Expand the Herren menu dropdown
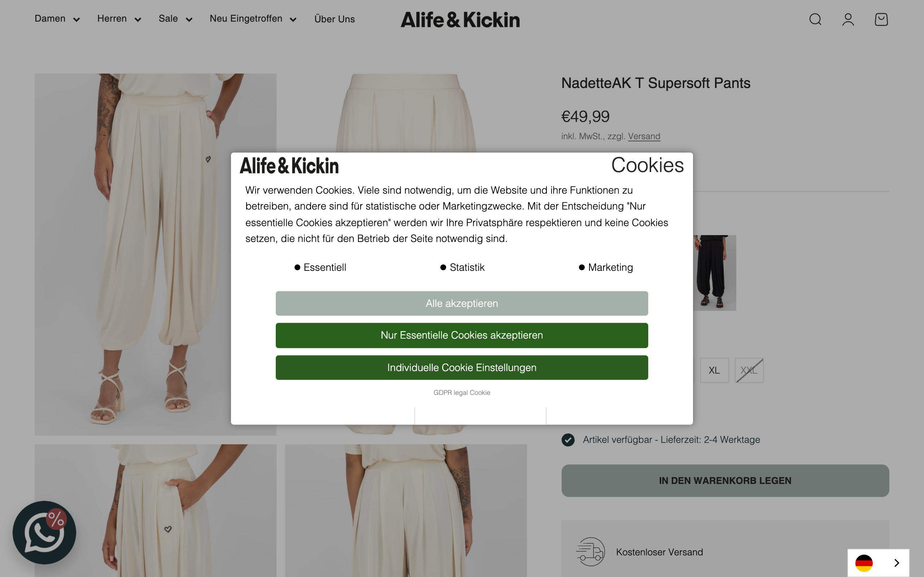 coord(118,19)
